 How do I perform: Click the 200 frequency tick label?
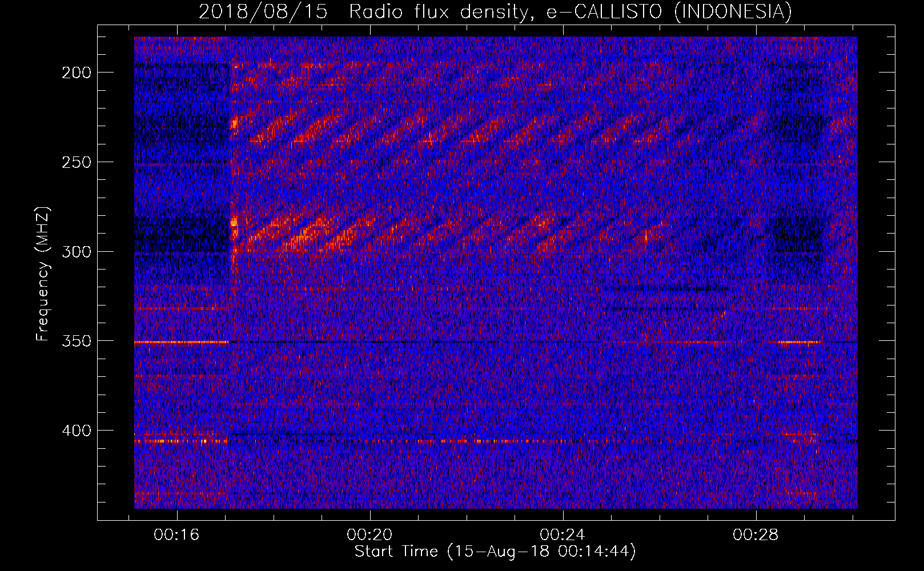77,73
